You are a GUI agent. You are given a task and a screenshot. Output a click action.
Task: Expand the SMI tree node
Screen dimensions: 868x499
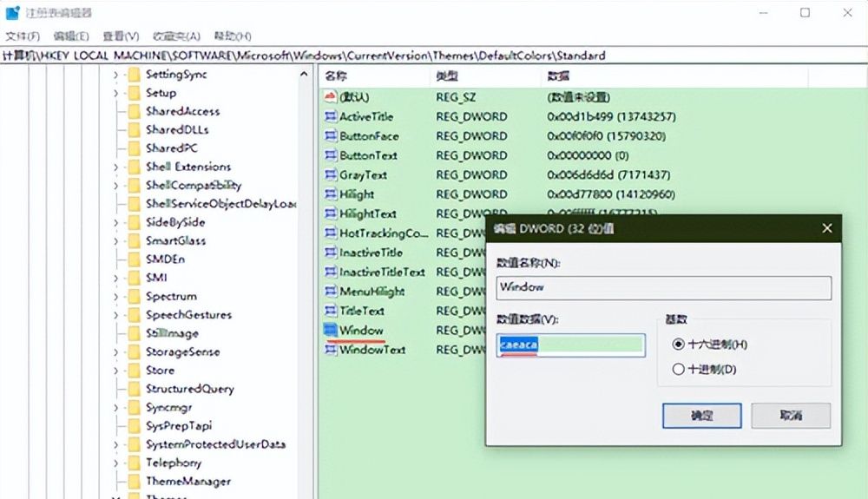click(x=115, y=278)
